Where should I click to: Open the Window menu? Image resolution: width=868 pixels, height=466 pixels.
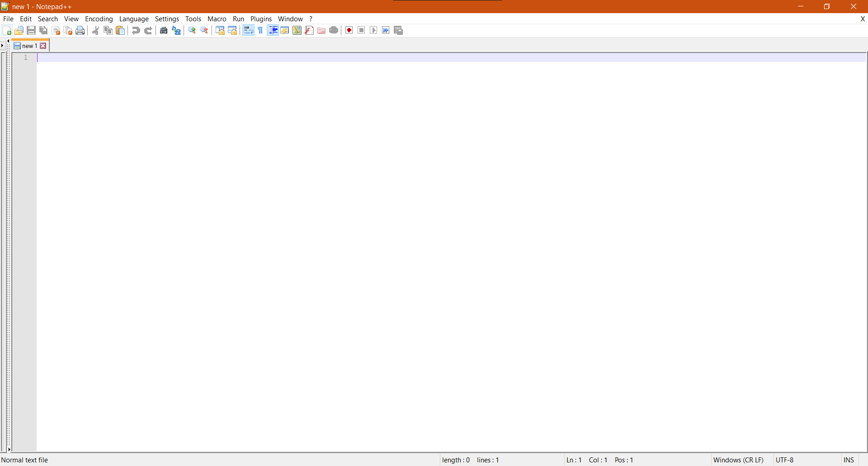pos(290,19)
